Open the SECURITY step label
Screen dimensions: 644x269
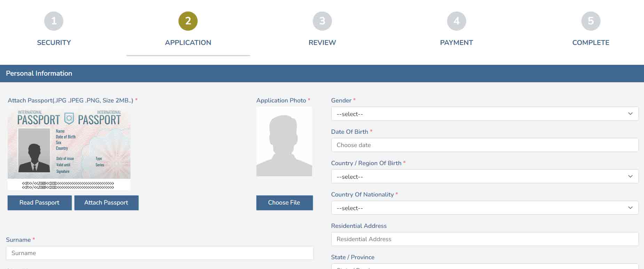coord(54,43)
